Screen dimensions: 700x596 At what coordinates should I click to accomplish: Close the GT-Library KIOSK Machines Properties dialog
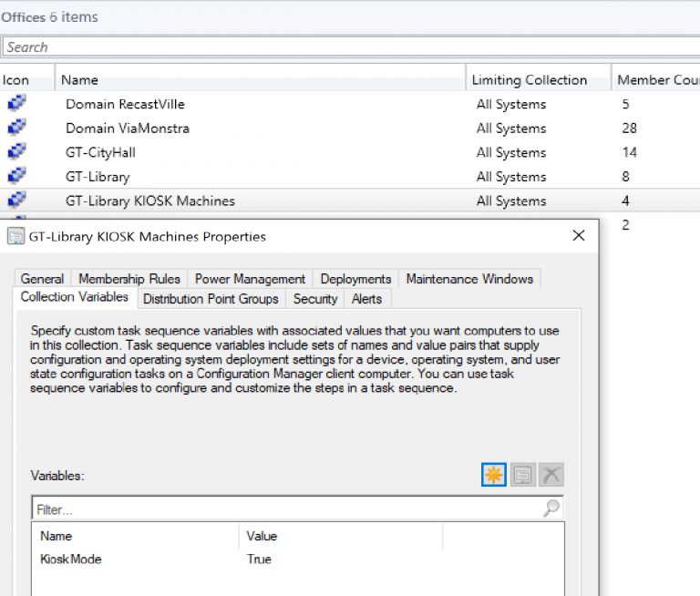578,236
